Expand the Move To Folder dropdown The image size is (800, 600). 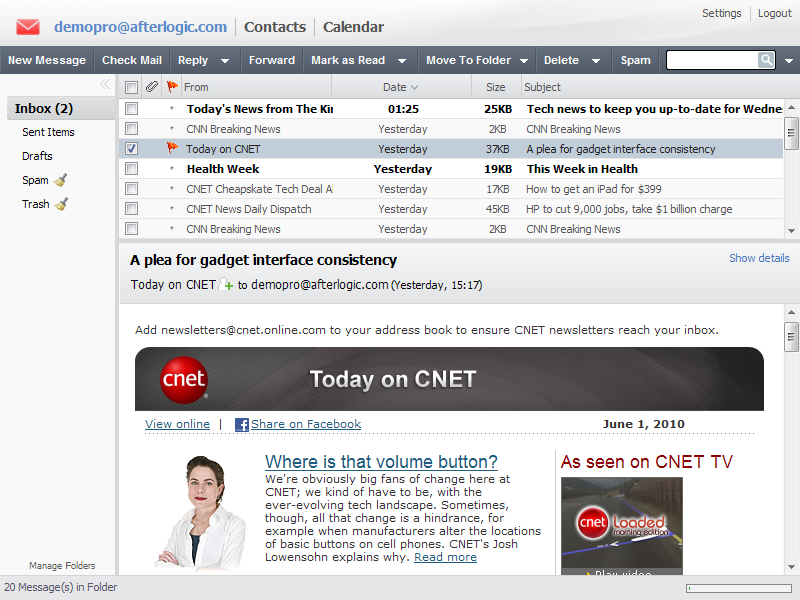coord(524,61)
